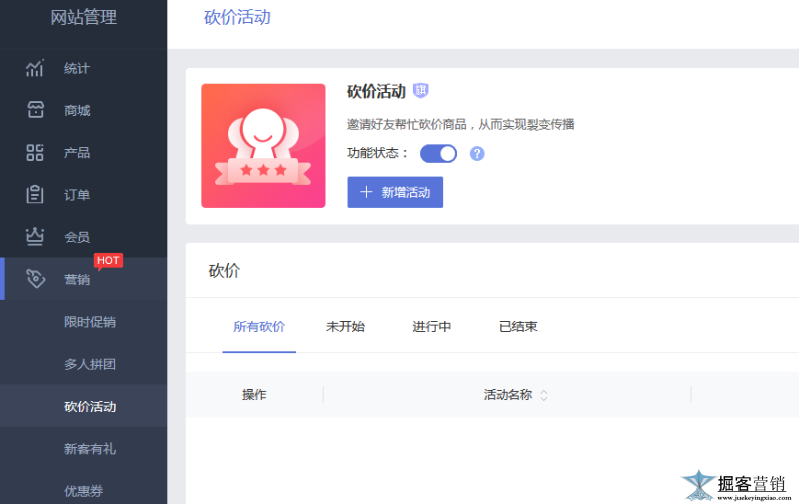This screenshot has width=799, height=504.
Task: Open 新客有礼 in the sidebar submenu
Action: [90, 449]
